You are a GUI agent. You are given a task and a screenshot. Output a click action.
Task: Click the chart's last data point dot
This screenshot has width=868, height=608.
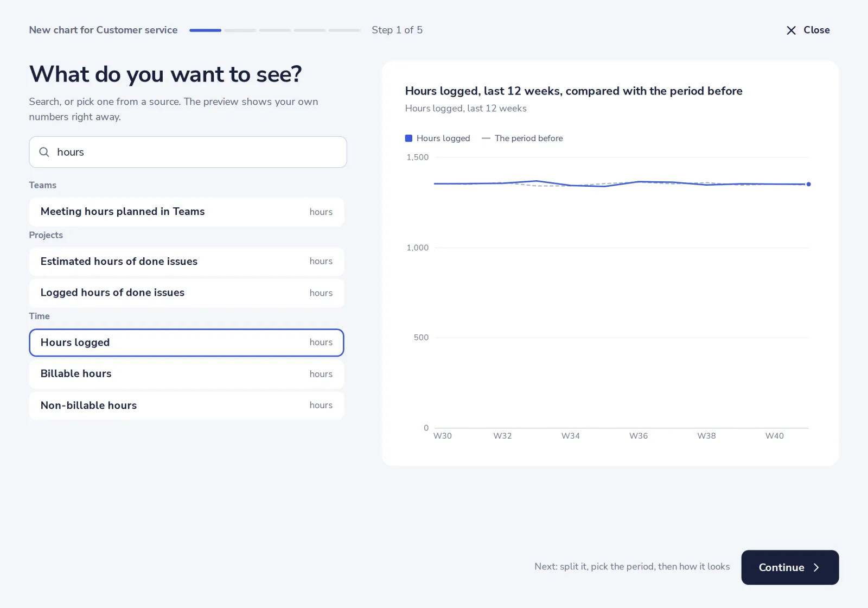[x=808, y=185]
